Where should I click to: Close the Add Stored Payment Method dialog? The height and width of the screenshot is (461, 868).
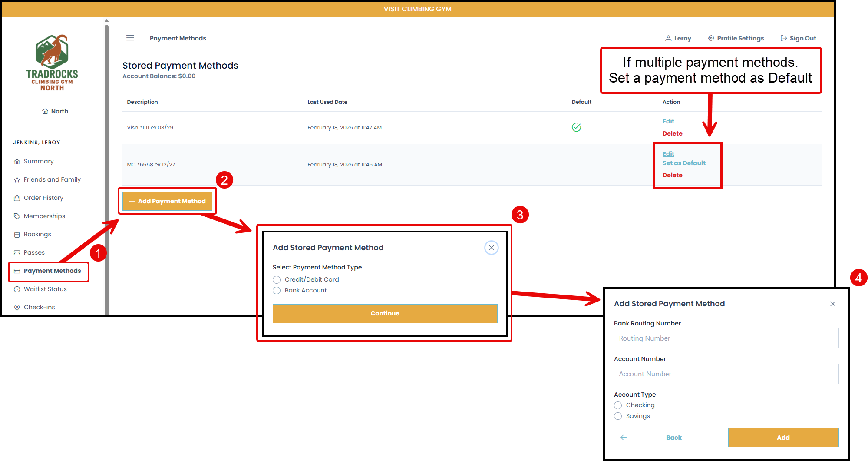pyautogui.click(x=491, y=248)
